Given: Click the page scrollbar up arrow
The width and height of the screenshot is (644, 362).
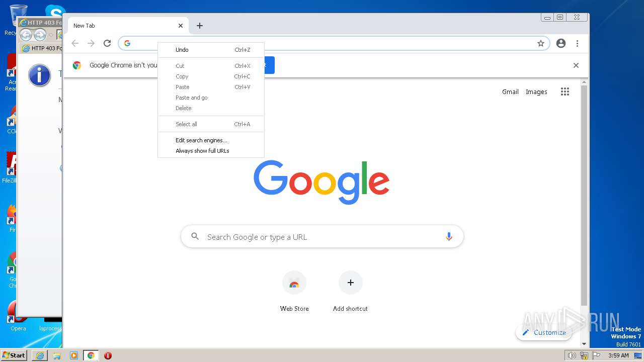Looking at the screenshot, I should pos(584,82).
